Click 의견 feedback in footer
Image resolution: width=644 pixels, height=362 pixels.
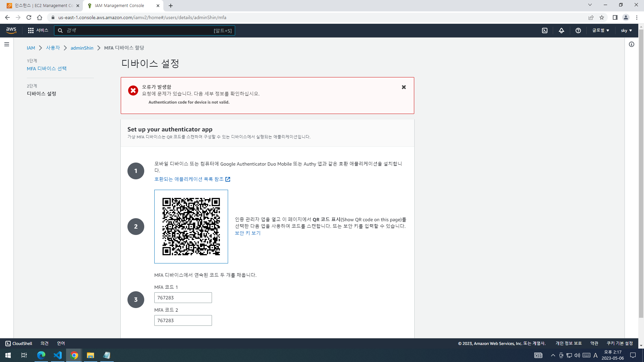click(x=45, y=344)
